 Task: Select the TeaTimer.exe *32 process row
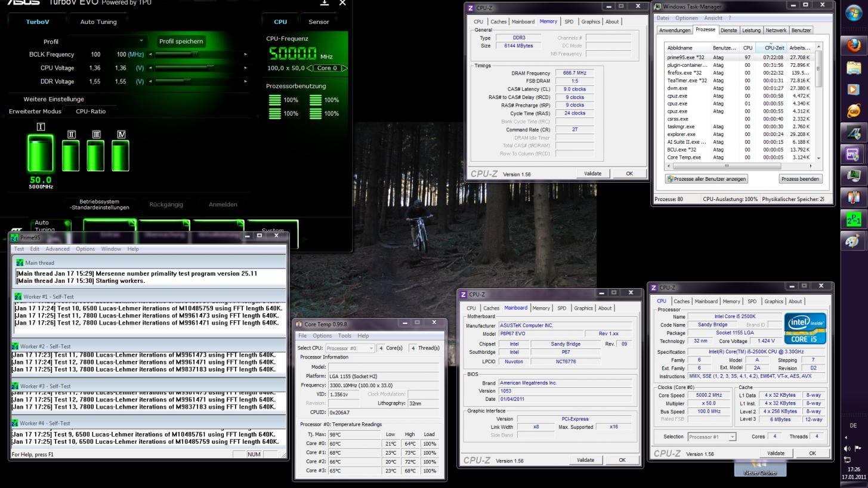point(739,80)
